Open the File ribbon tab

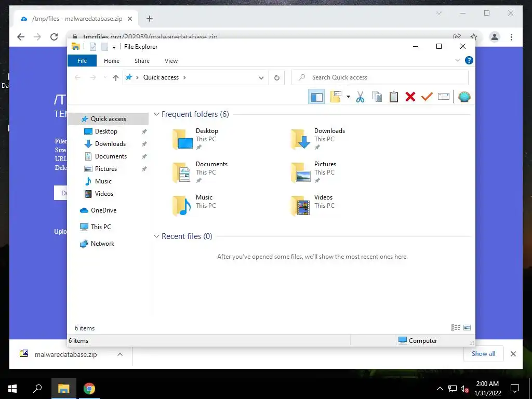[x=82, y=61]
